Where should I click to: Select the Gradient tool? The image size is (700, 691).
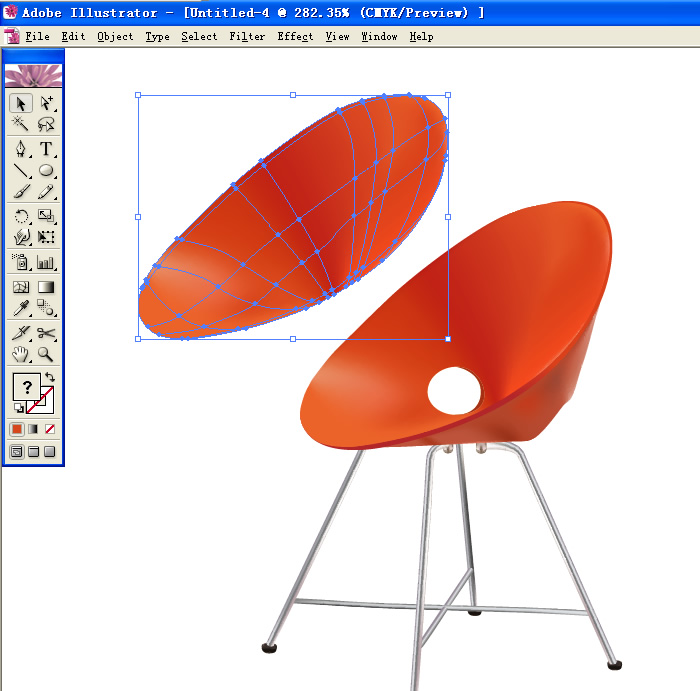(x=46, y=287)
